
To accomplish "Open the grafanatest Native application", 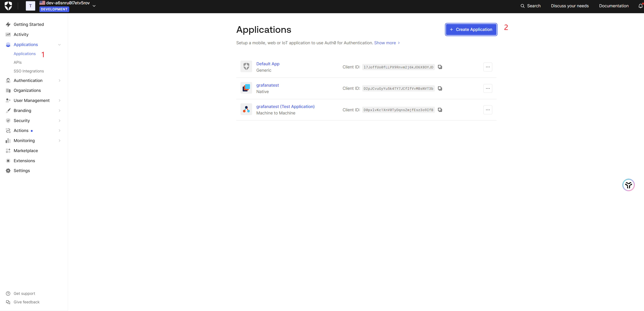I will coord(268,85).
